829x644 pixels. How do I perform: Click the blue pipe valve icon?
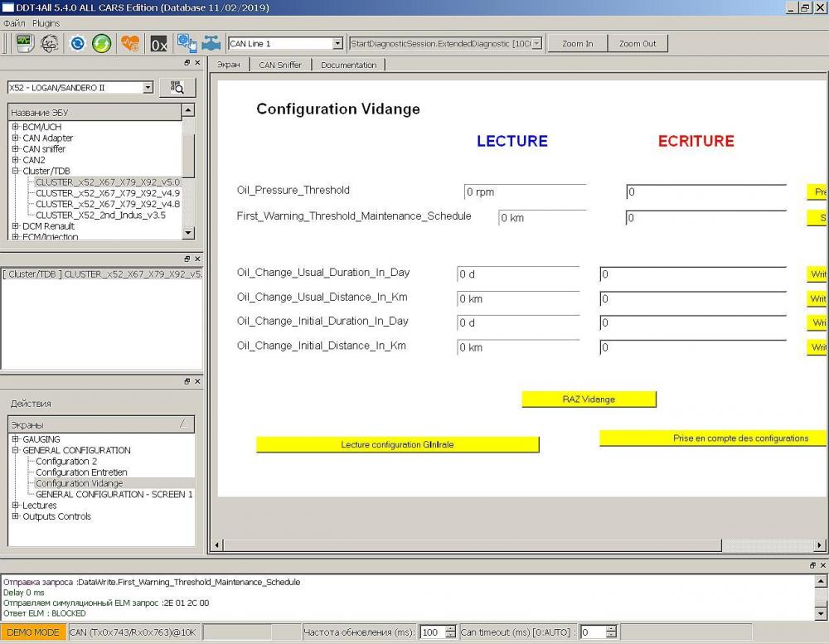click(211, 43)
